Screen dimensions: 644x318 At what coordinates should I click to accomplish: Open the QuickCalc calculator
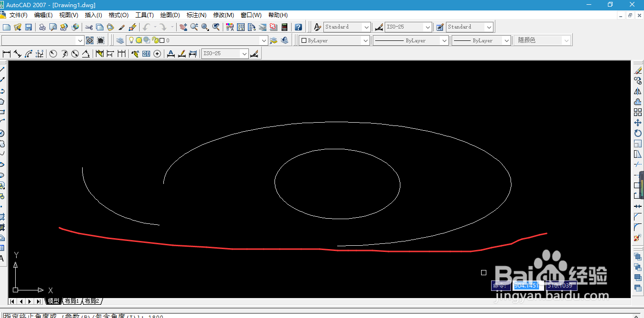[284, 27]
